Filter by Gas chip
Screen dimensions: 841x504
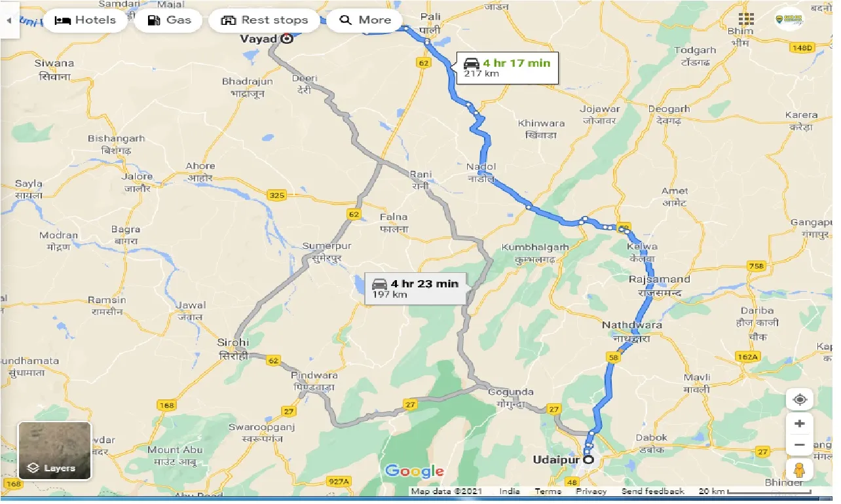coord(169,20)
